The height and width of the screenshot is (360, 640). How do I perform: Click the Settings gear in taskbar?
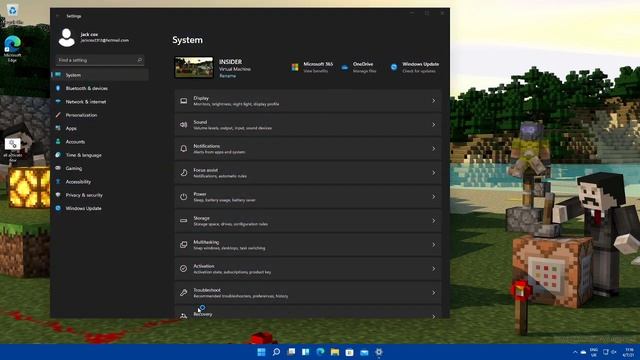click(379, 352)
